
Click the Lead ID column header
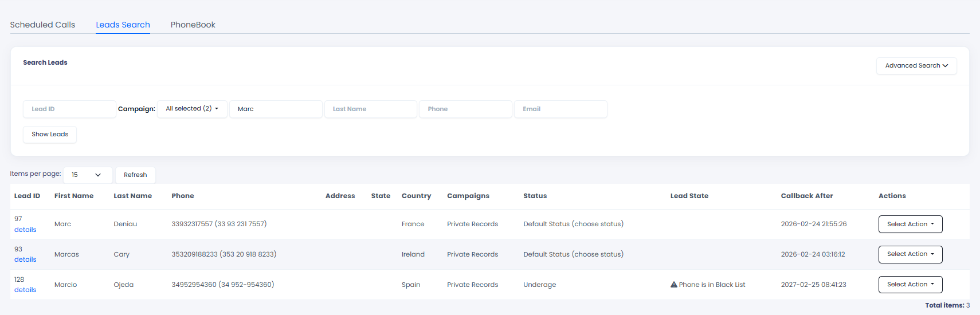[x=27, y=196]
